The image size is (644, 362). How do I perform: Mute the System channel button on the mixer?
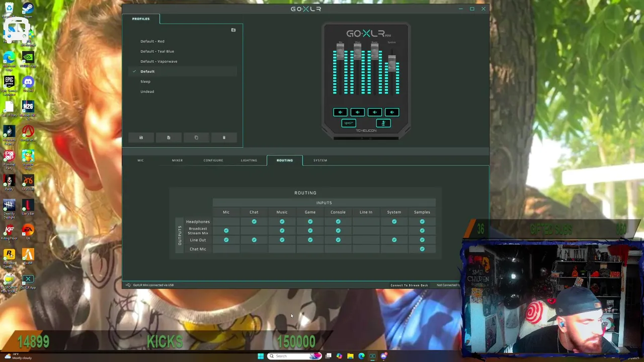tap(392, 112)
